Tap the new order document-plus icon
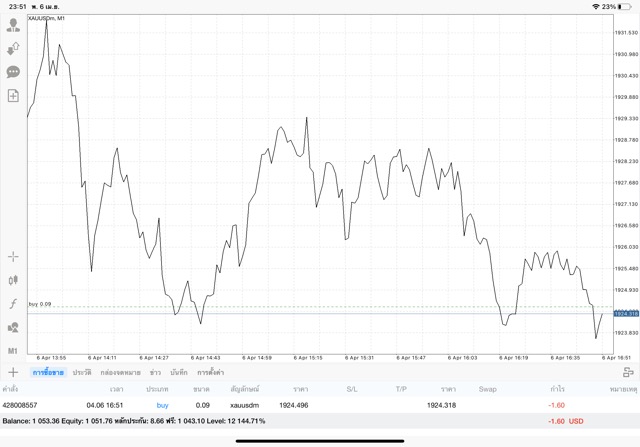 coord(13,96)
